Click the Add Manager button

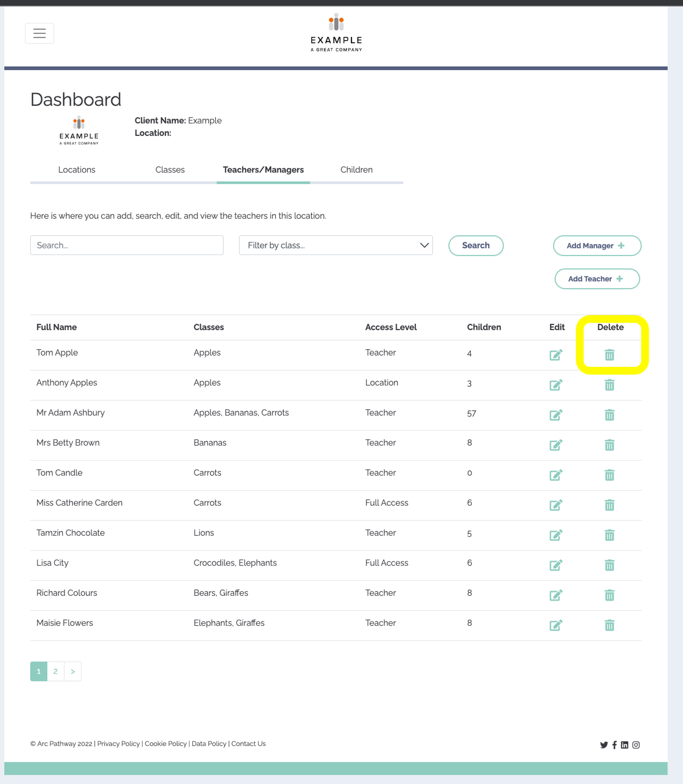(x=596, y=245)
